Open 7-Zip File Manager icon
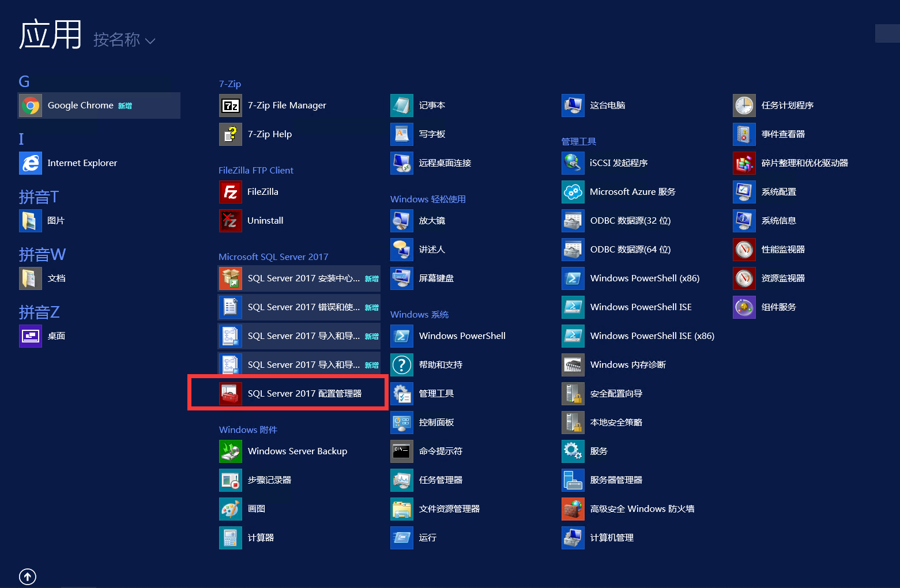This screenshot has width=900, height=588. coord(231,105)
